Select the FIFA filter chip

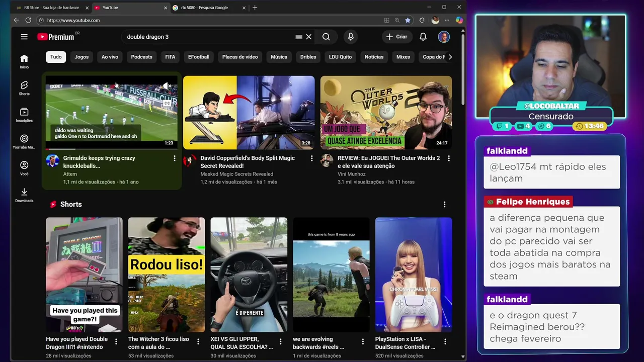pyautogui.click(x=170, y=57)
